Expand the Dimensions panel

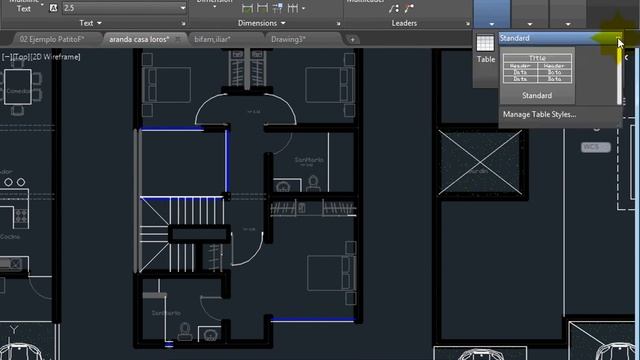(262, 23)
